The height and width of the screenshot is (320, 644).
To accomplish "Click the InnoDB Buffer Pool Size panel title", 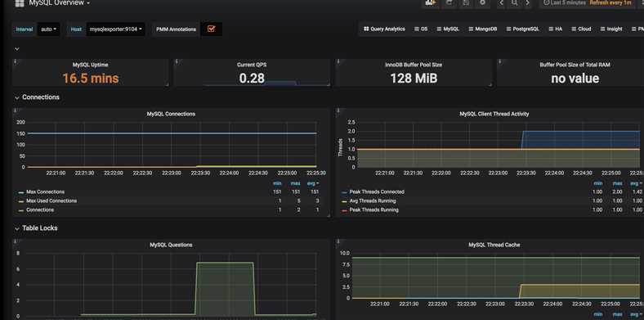I will 414,65.
